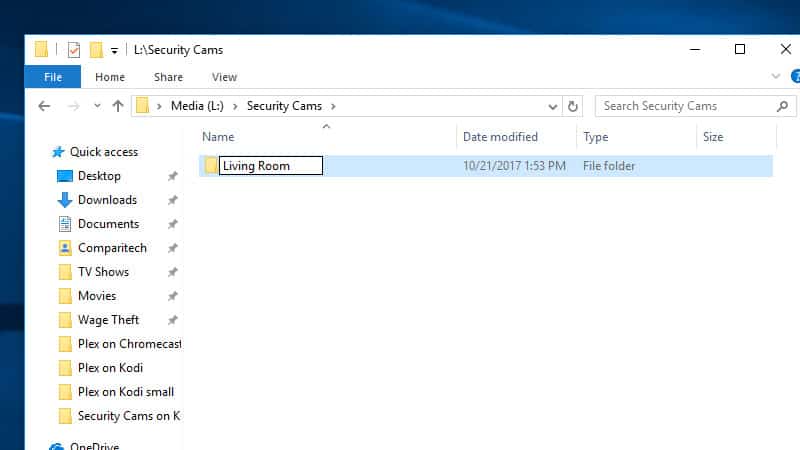Unpin Downloads using its pin icon

[172, 200]
